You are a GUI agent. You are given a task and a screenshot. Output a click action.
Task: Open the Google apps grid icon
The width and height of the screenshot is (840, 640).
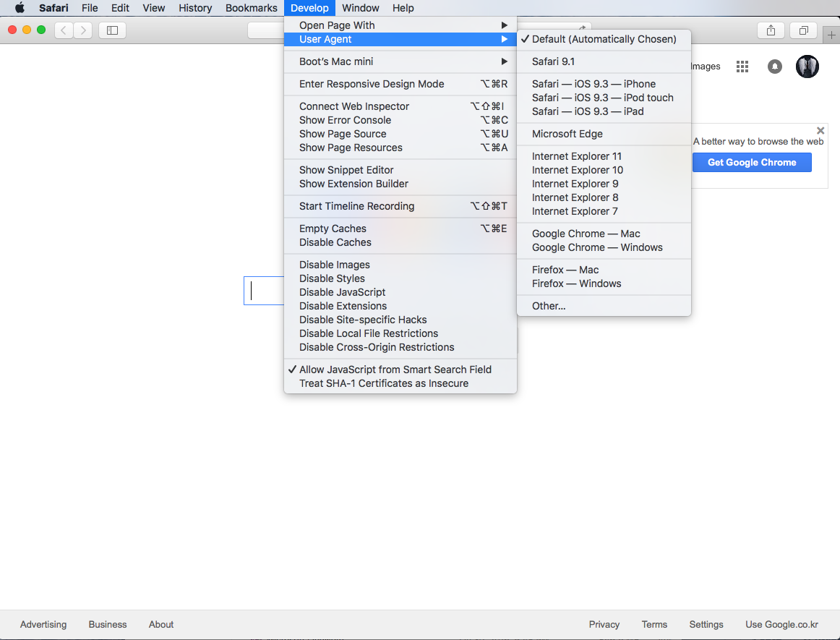pos(742,67)
